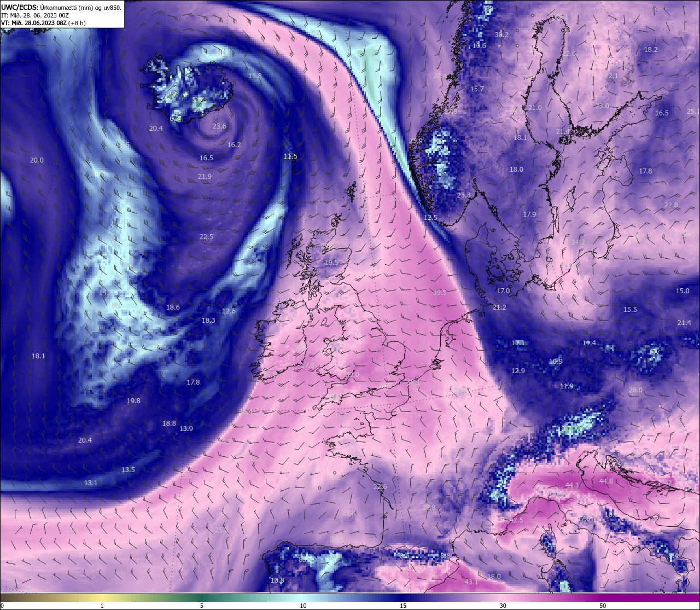Click the legend label '0' under the color bar
The height and width of the screenshot is (610, 700).
pyautogui.click(x=2, y=606)
